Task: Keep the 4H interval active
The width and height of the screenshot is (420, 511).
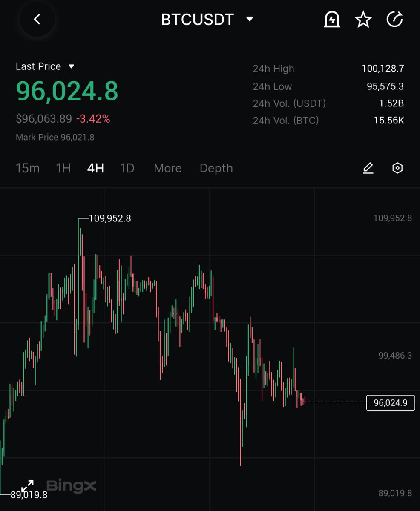Action: 95,168
